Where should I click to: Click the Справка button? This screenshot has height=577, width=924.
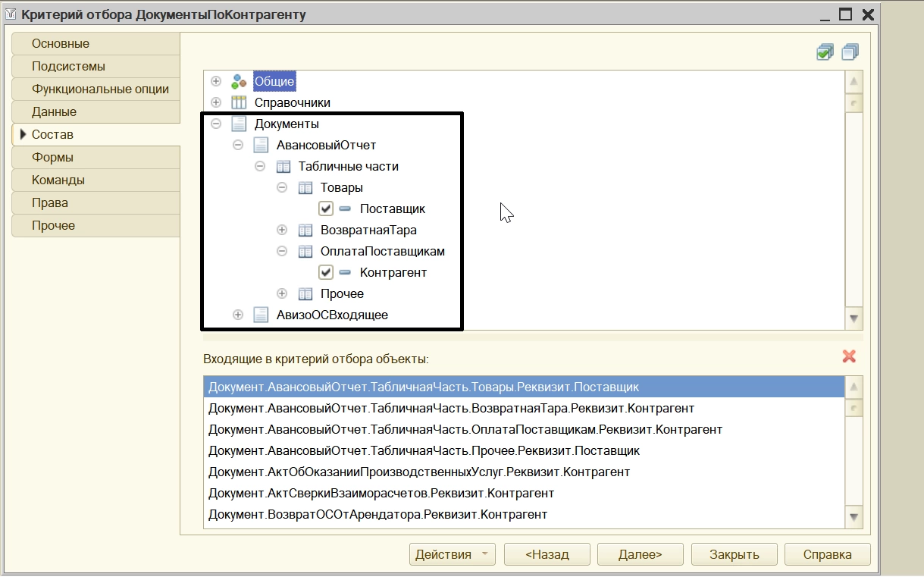[x=828, y=554]
